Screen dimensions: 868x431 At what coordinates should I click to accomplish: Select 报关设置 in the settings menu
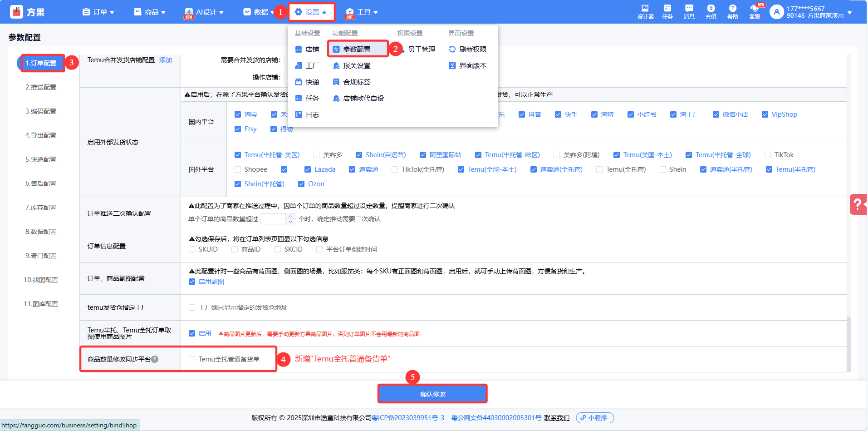point(356,66)
